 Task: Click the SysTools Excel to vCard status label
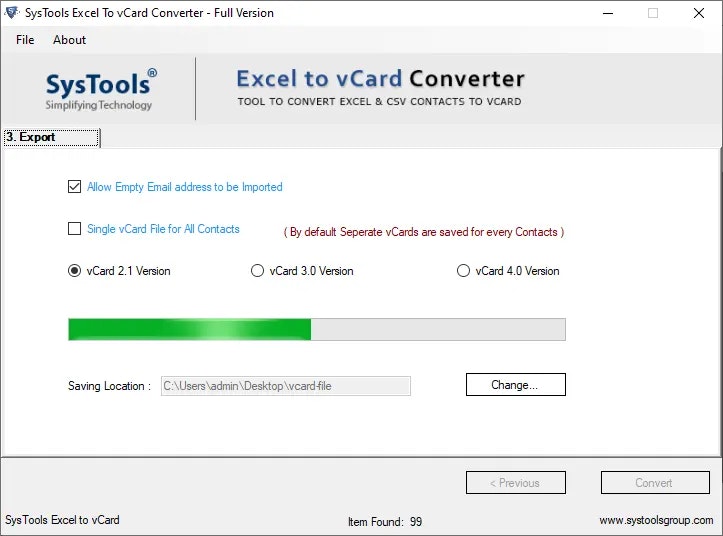(x=62, y=520)
